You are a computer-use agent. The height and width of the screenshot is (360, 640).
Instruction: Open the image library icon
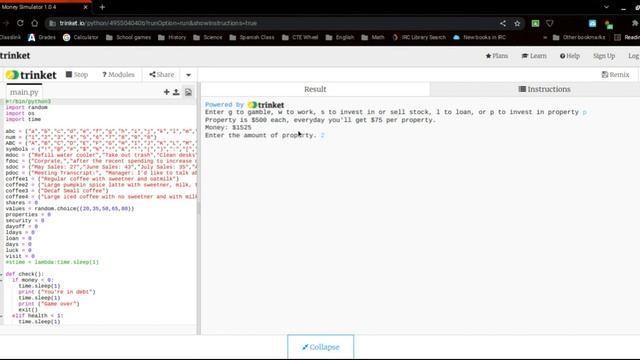[188, 92]
